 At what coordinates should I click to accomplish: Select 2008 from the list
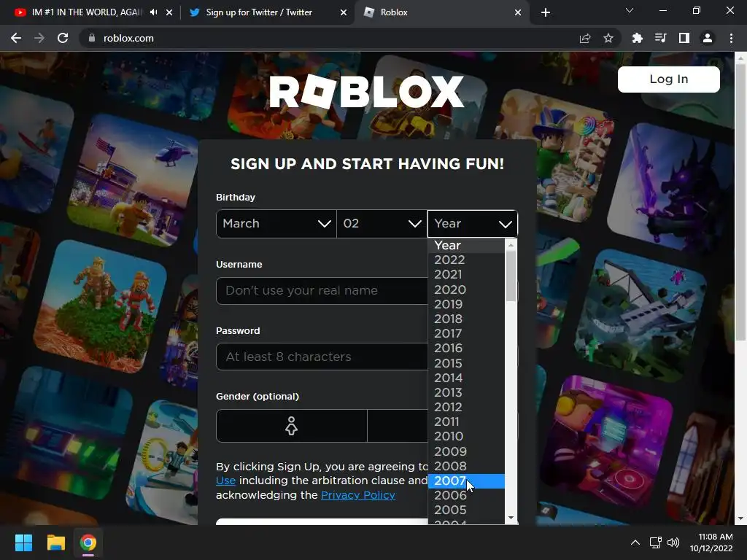[466, 466]
